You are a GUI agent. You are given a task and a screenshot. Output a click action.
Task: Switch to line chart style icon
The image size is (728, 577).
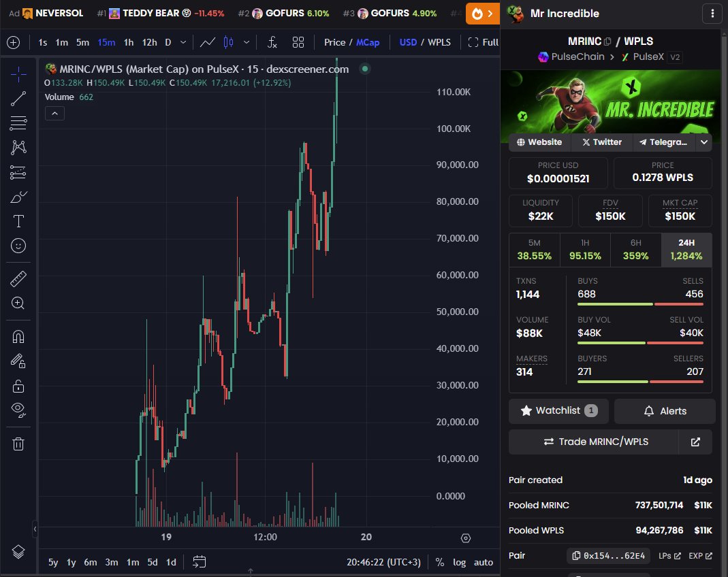click(x=208, y=43)
